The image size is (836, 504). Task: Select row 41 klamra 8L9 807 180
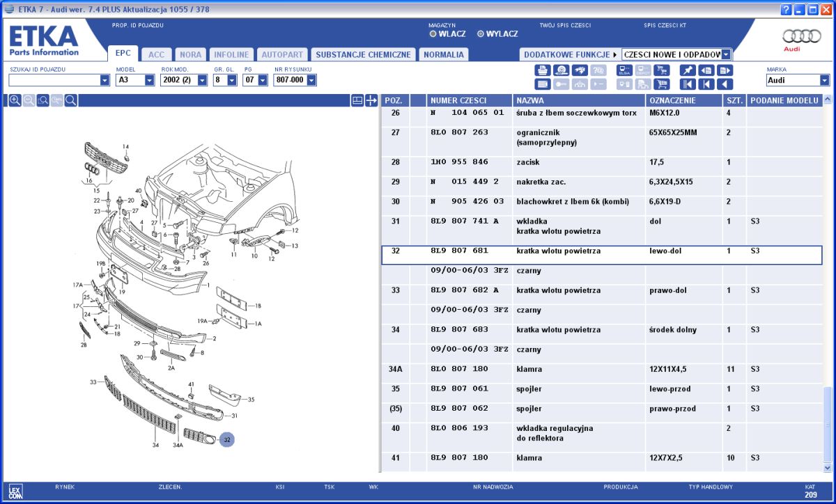point(460,458)
